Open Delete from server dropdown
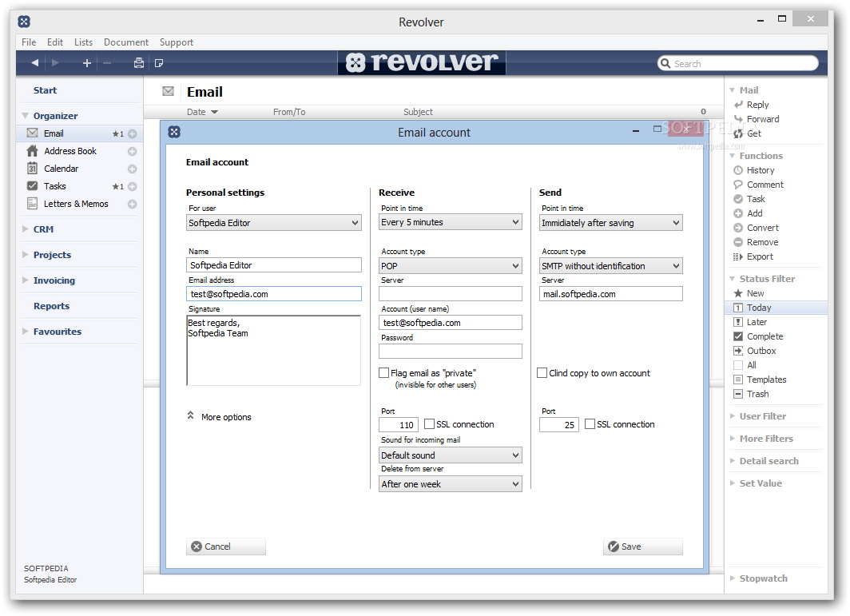Screen dimensions: 850x616 tap(451, 483)
